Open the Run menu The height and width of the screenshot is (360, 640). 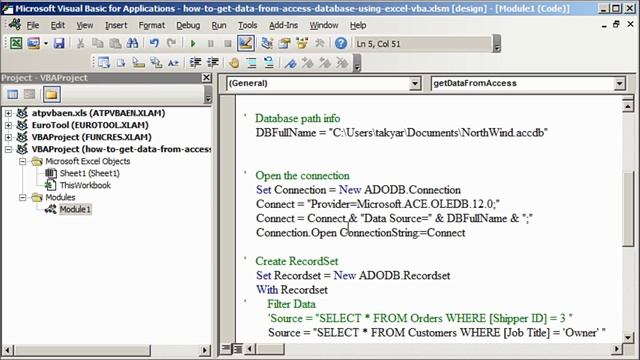(219, 25)
